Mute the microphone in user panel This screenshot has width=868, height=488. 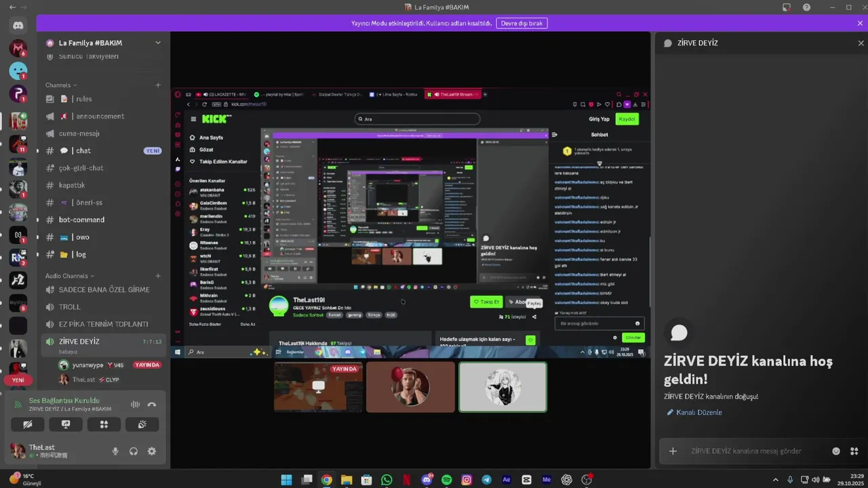(x=115, y=451)
